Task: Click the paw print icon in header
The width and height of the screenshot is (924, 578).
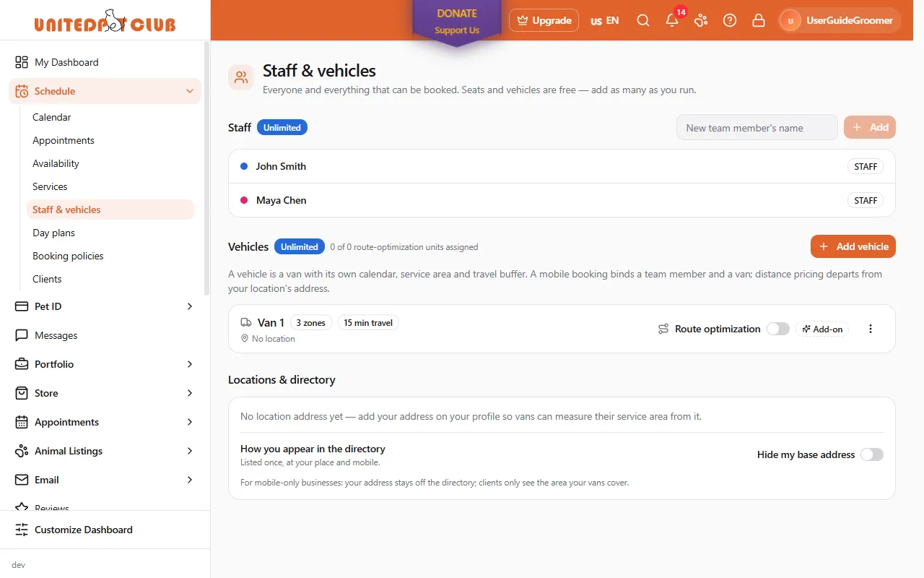Action: tap(701, 20)
